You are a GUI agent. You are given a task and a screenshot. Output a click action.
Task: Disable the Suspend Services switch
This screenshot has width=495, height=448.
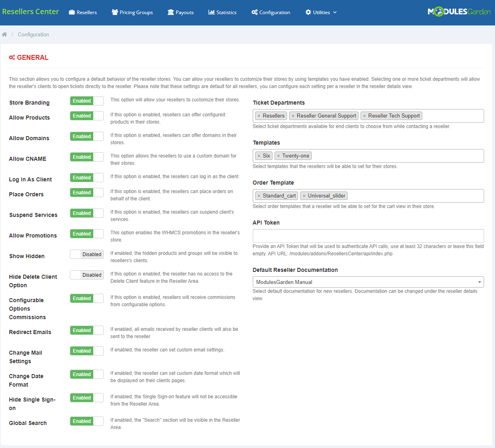click(87, 213)
